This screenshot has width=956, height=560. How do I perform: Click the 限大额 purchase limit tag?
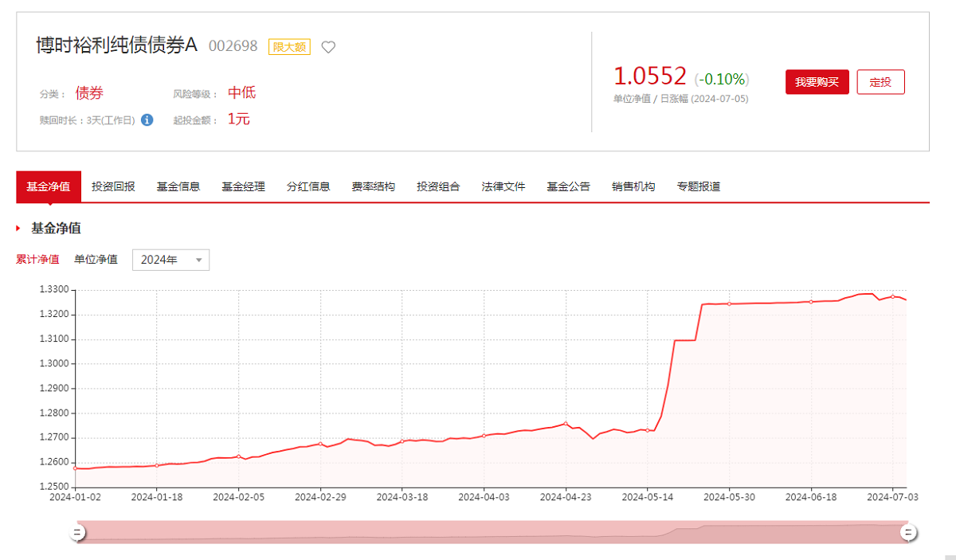tap(289, 47)
